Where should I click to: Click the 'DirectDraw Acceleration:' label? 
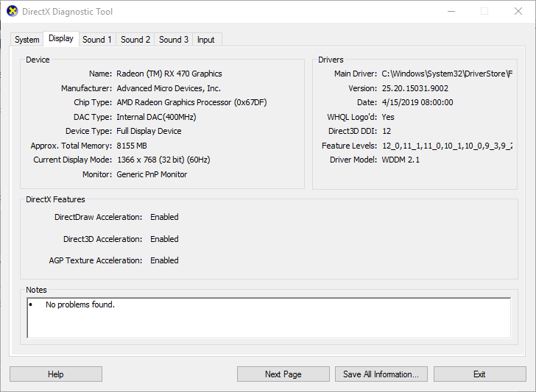(x=98, y=217)
